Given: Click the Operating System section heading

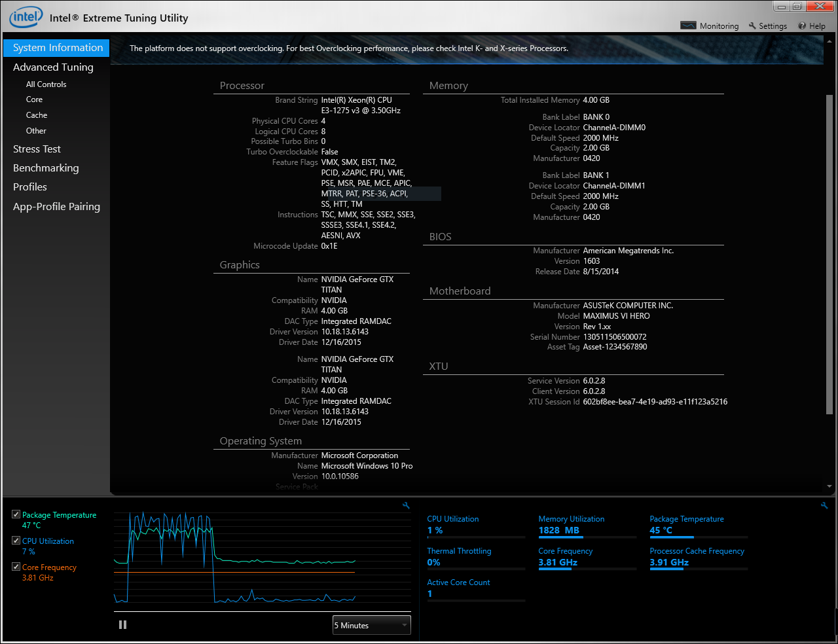Looking at the screenshot, I should coord(261,441).
